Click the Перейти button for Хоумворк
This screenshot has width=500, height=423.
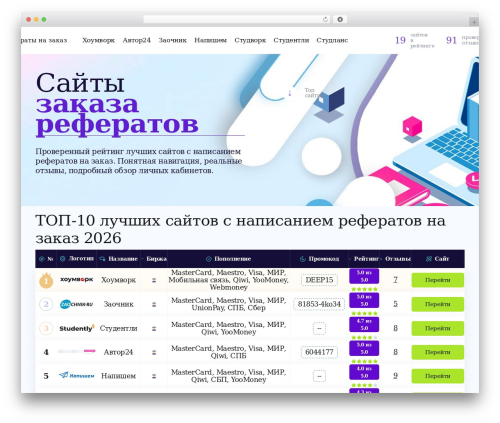[438, 280]
